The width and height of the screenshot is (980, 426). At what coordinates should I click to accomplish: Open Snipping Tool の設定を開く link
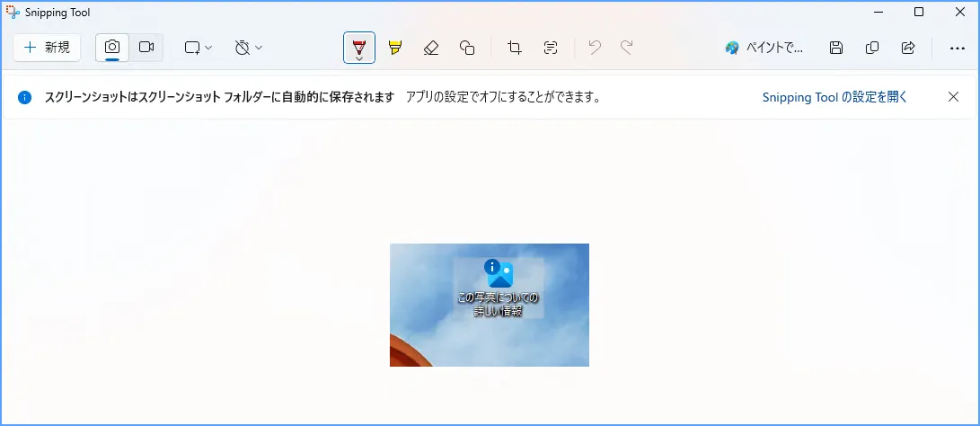tap(834, 97)
